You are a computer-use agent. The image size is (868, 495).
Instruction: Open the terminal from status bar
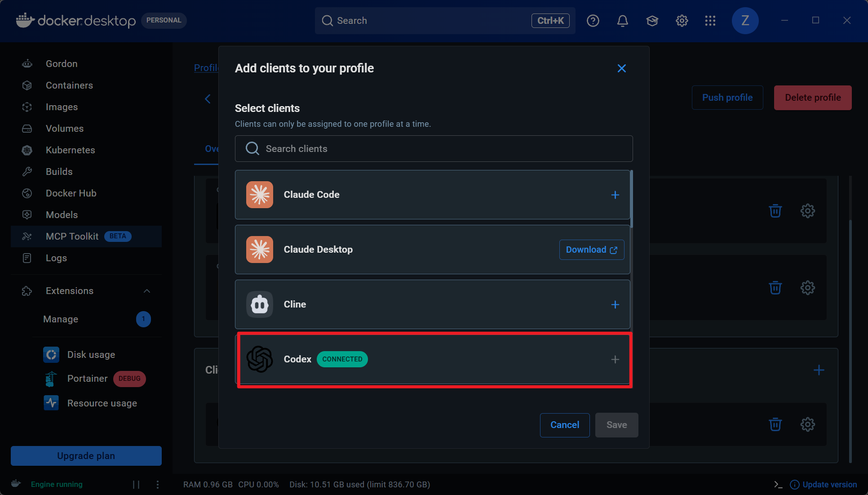click(778, 484)
